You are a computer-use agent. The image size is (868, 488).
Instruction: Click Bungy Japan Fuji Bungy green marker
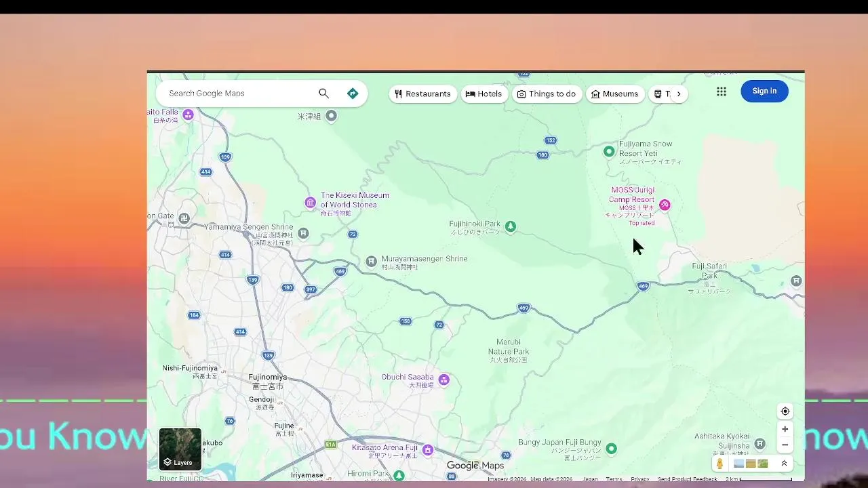(x=611, y=448)
